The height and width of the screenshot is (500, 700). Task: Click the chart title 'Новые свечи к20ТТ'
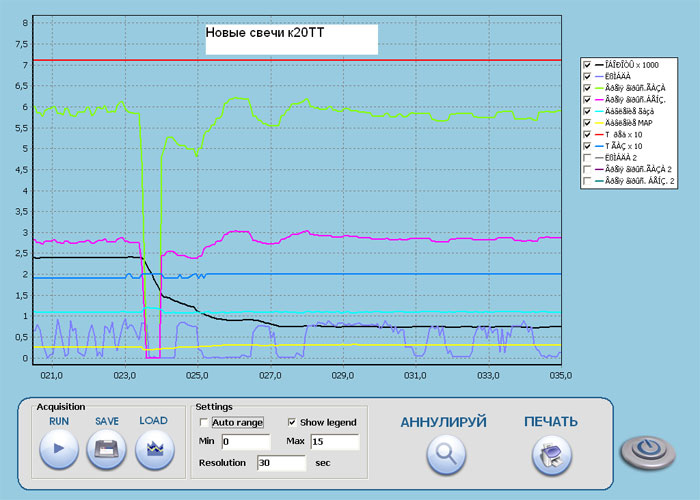pos(265,33)
